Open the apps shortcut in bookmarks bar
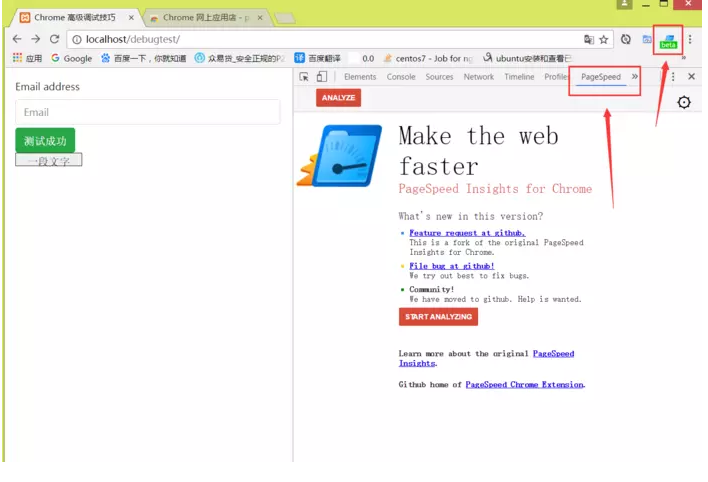Viewport: 708px width, 482px height. click(28, 58)
